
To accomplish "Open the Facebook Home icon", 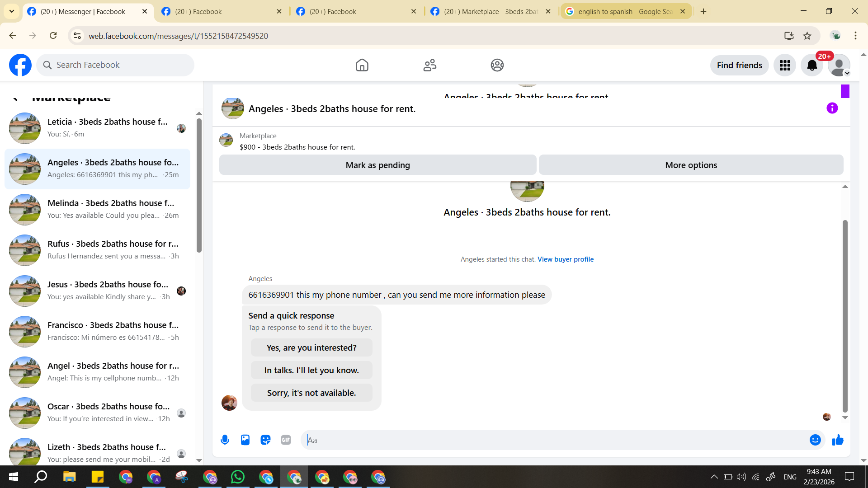I will 362,65.
